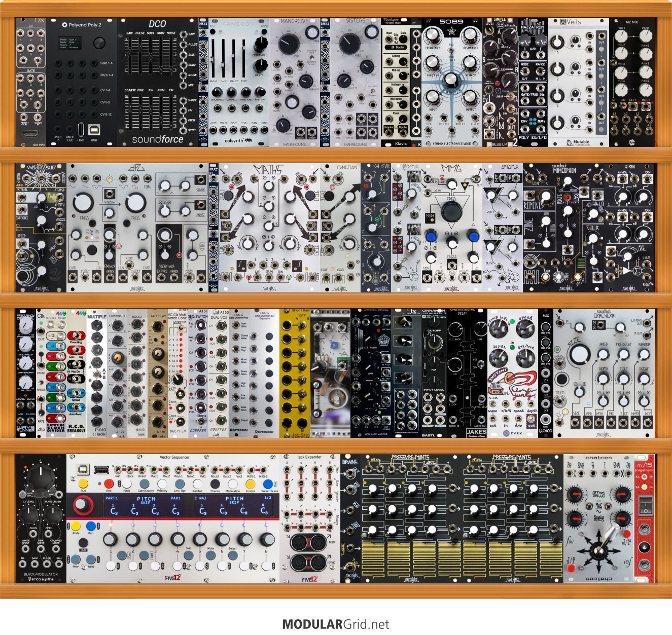Click the HDMI port on OXI Pipe
The width and height of the screenshot is (672, 635).
pyautogui.click(x=30, y=134)
